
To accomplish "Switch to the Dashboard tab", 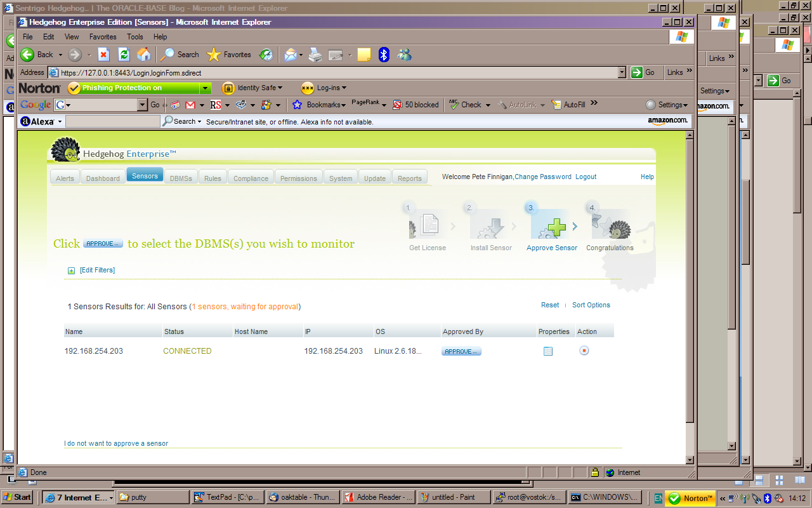I will pos(103,178).
